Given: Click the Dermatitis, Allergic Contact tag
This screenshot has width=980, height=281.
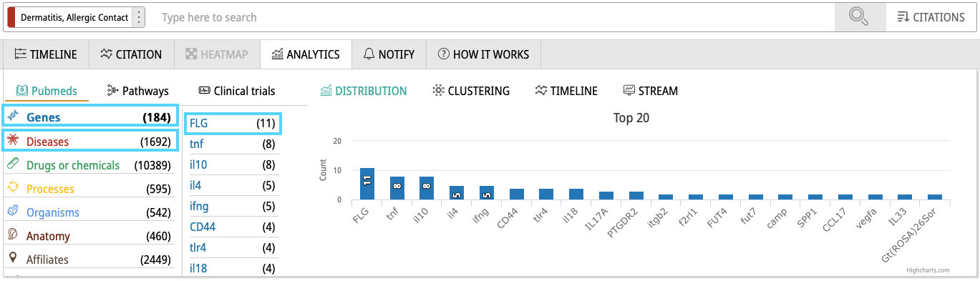Looking at the screenshot, I should point(74,17).
